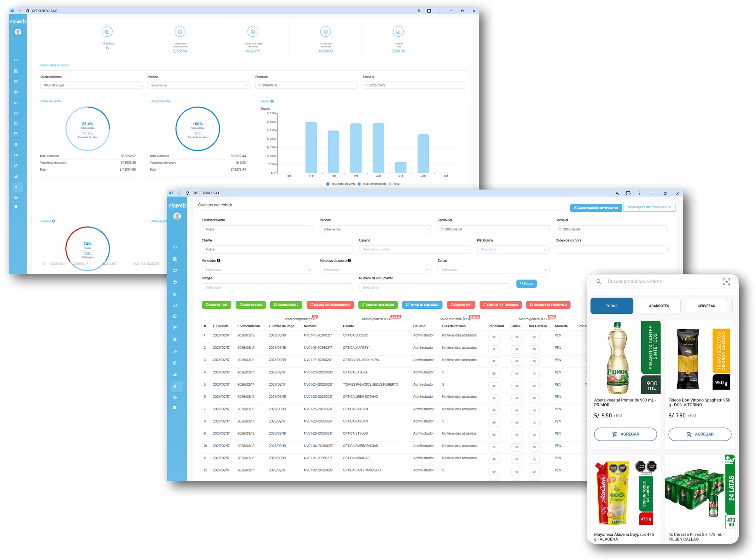Screen dimensions: 755x560
Task: Click Deudas por Establecimiento button
Action: coord(330,305)
